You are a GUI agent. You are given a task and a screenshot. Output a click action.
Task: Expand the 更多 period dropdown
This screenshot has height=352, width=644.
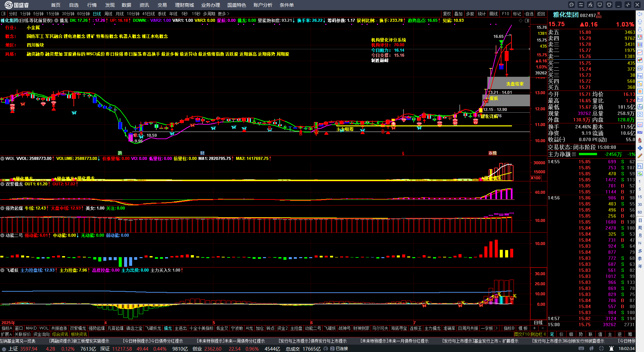[223, 14]
